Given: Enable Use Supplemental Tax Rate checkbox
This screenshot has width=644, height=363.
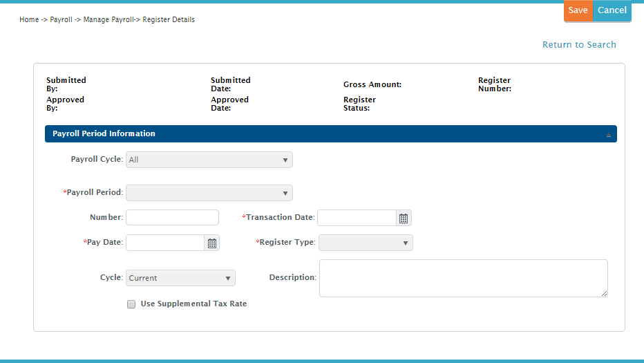Looking at the screenshot, I should point(131,304).
